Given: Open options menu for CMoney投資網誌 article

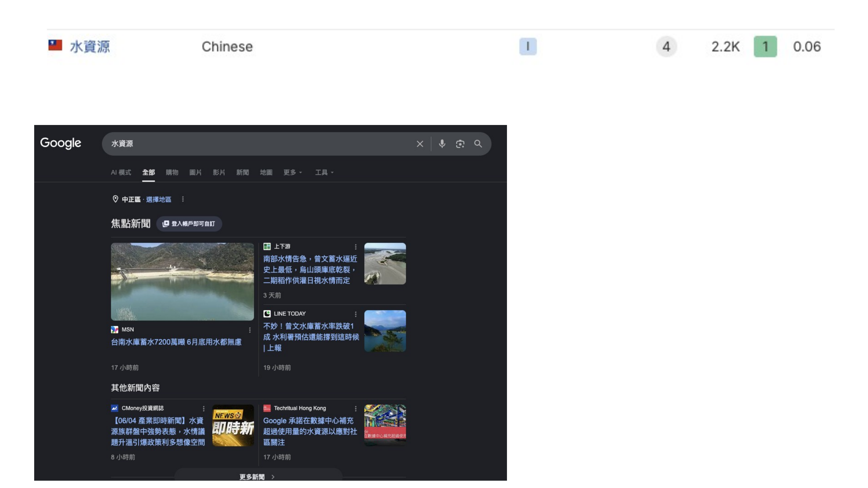Looking at the screenshot, I should click(x=203, y=409).
